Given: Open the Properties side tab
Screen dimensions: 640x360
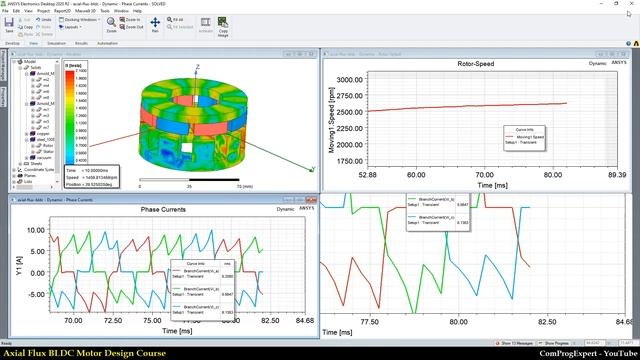Looking at the screenshot, I should [x=3, y=97].
